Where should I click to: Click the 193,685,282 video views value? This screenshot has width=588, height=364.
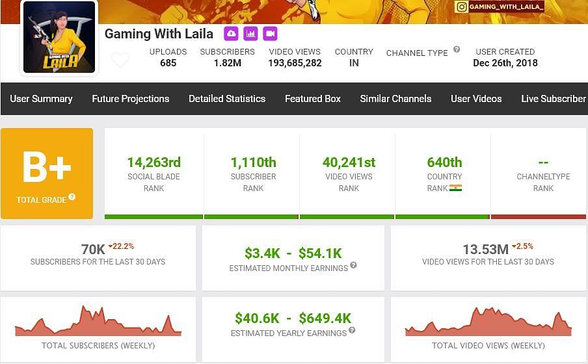coord(295,63)
